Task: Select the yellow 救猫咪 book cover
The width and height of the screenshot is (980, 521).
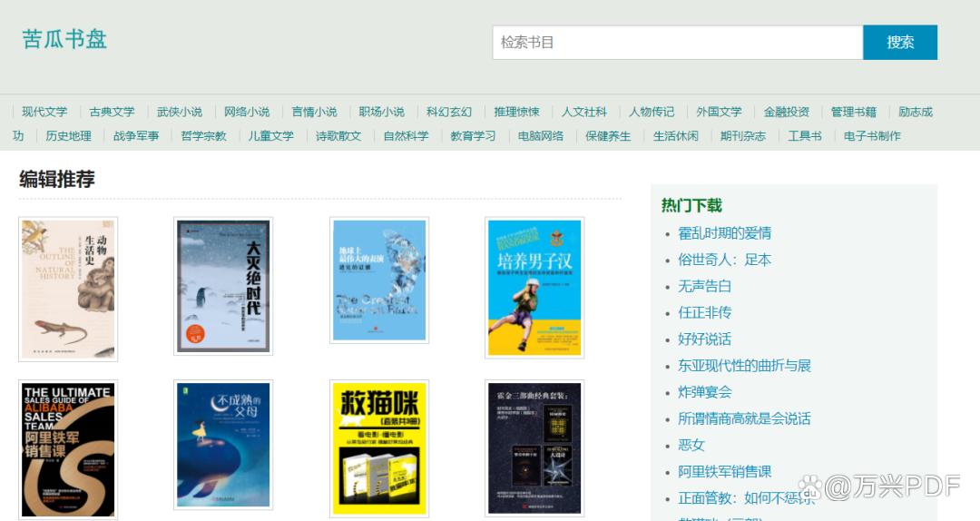Action: click(x=379, y=448)
